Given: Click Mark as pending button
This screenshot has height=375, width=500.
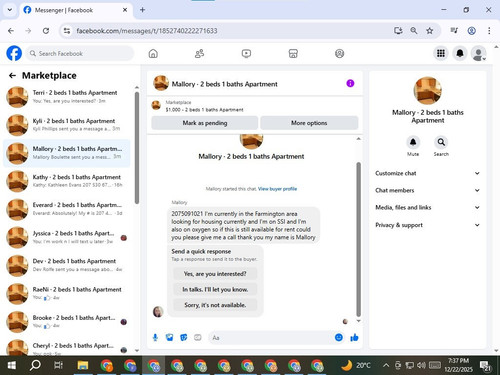Looking at the screenshot, I should pyautogui.click(x=205, y=123).
